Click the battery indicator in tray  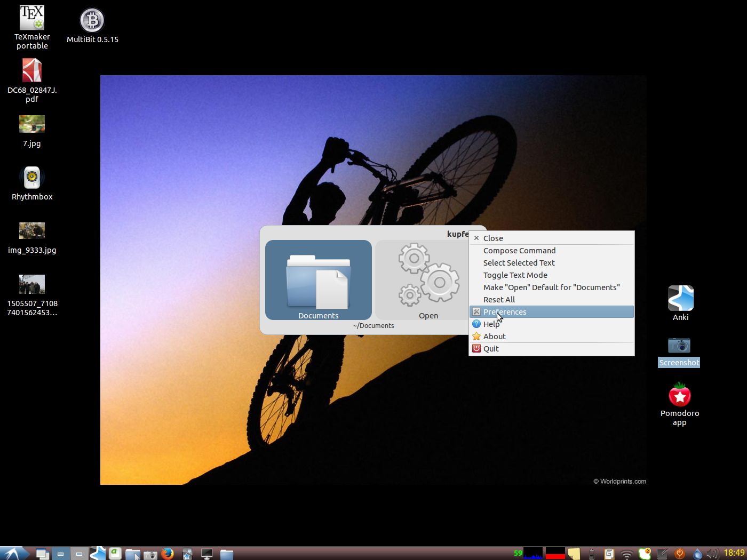(x=591, y=554)
